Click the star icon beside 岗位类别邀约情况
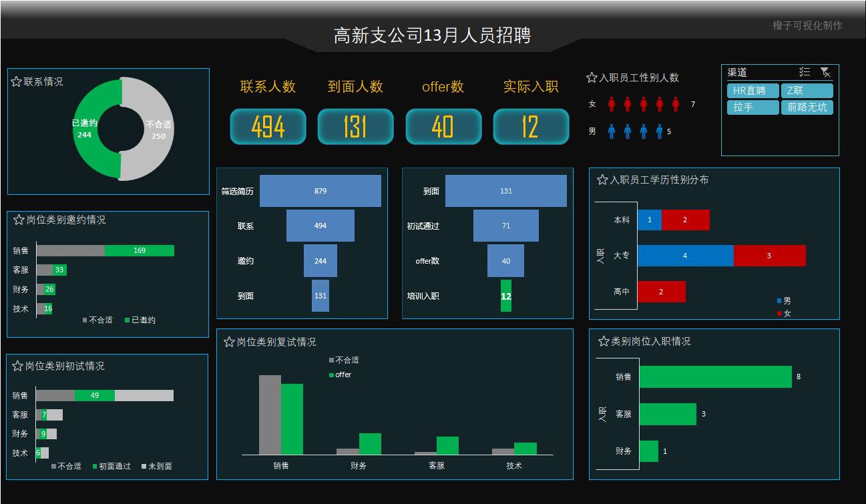 coord(19,220)
